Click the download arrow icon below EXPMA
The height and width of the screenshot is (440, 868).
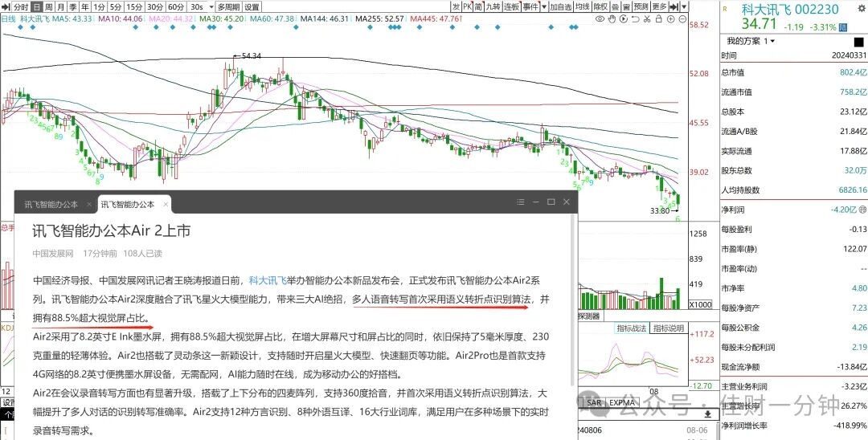[707, 414]
